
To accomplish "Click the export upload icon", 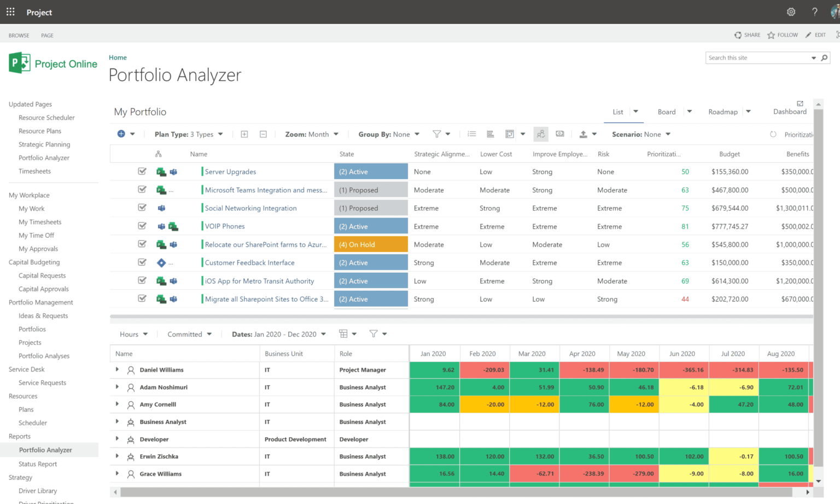I will coord(584,134).
